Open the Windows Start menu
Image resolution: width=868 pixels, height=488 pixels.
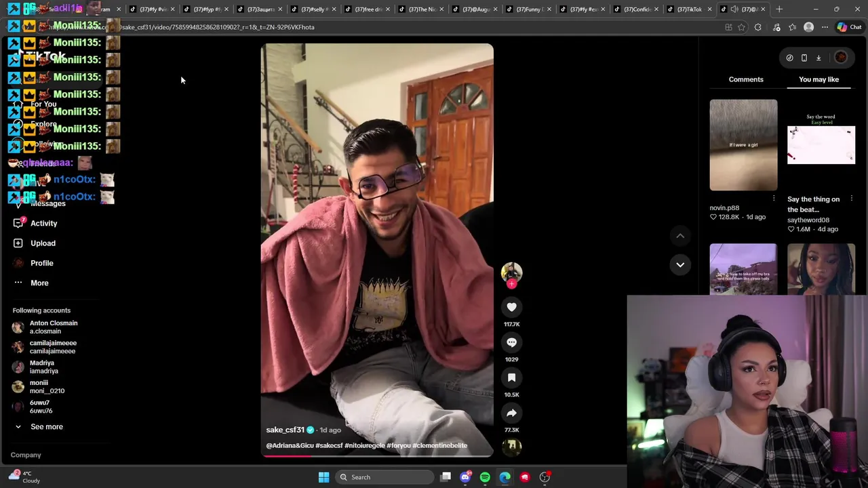click(x=323, y=477)
